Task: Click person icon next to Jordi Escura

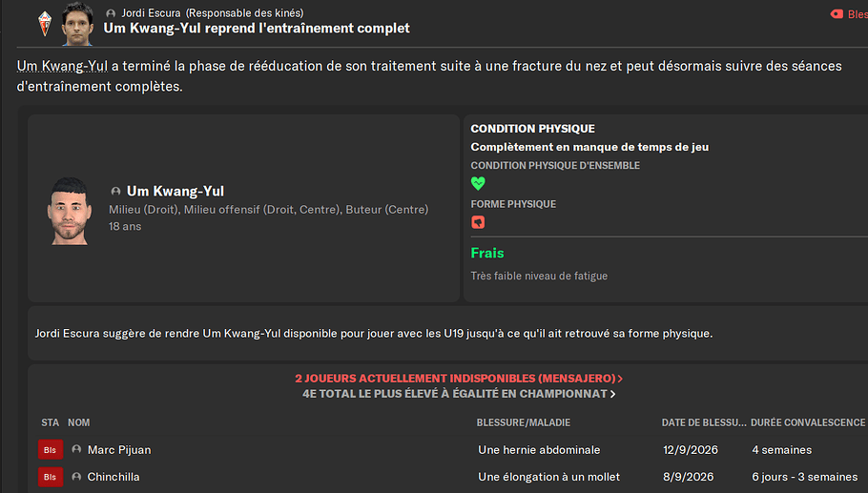Action: pyautogui.click(x=111, y=13)
